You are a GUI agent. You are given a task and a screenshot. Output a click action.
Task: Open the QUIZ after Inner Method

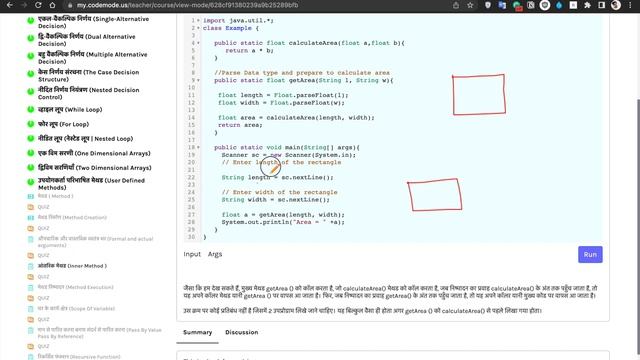pos(43,277)
